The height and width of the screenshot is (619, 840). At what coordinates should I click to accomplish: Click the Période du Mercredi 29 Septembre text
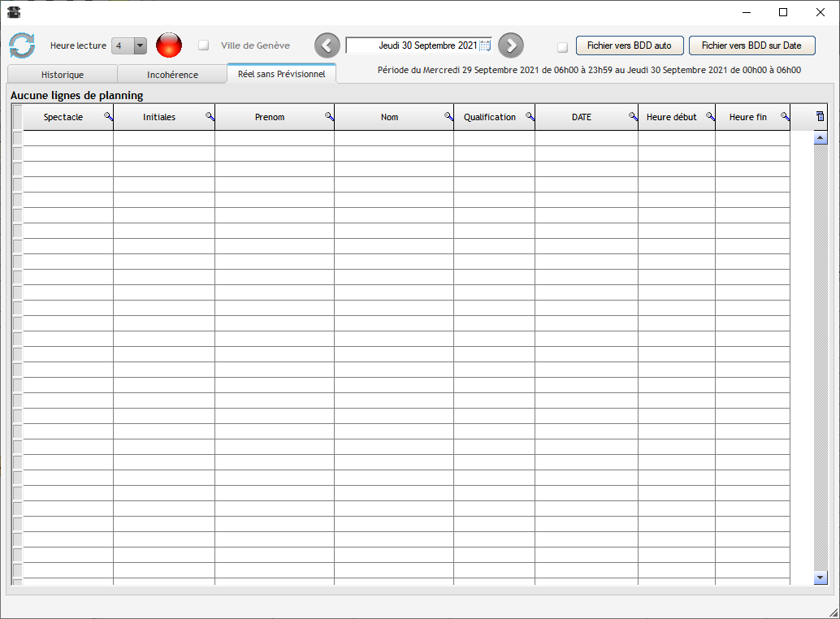click(589, 70)
